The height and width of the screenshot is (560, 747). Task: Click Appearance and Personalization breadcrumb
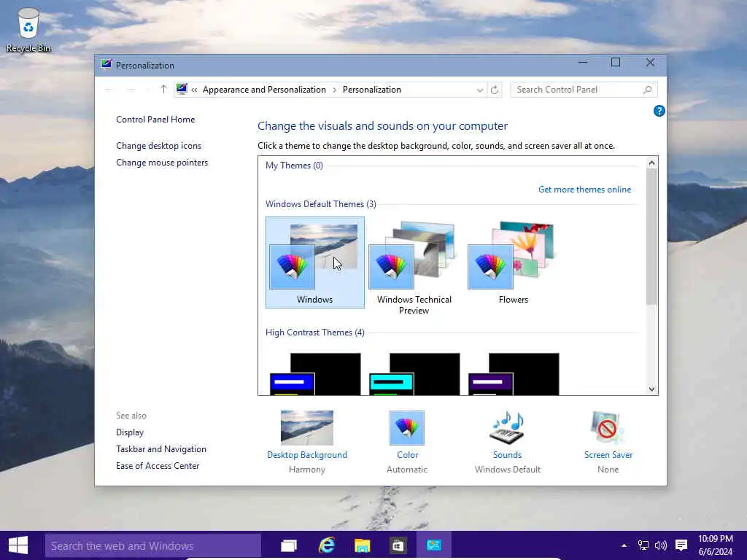click(264, 90)
